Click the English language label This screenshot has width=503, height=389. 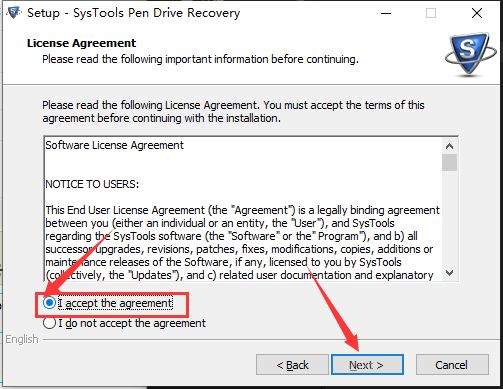(22, 339)
